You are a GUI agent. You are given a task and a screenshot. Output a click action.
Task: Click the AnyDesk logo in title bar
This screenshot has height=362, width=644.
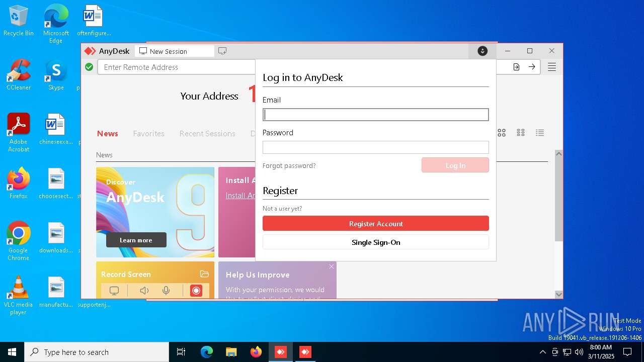pos(90,51)
